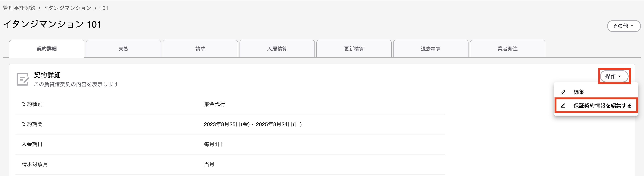The width and height of the screenshot is (644, 176).
Task: Open the その他 dropdown button
Action: [x=623, y=26]
